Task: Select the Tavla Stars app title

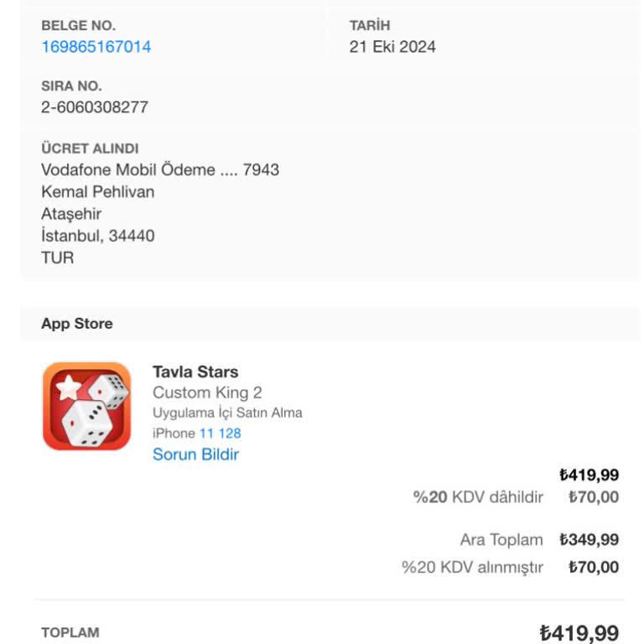Action: tap(195, 371)
